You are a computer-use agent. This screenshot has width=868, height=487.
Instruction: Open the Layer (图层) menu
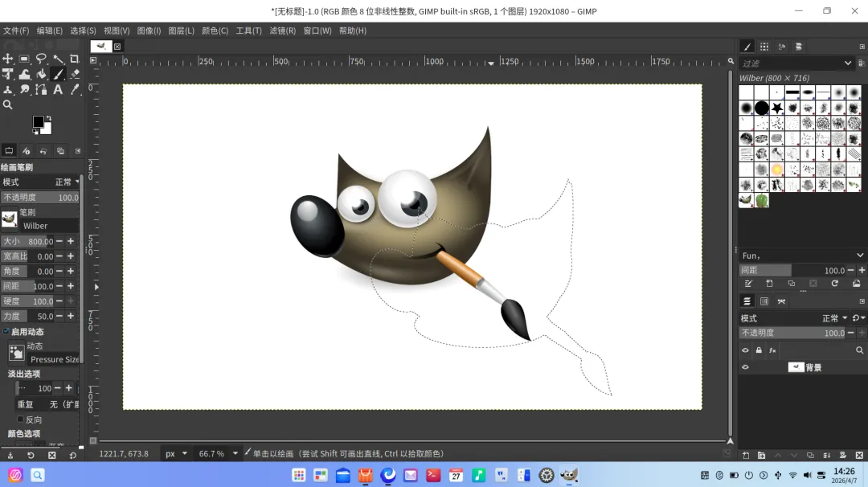[x=181, y=31]
